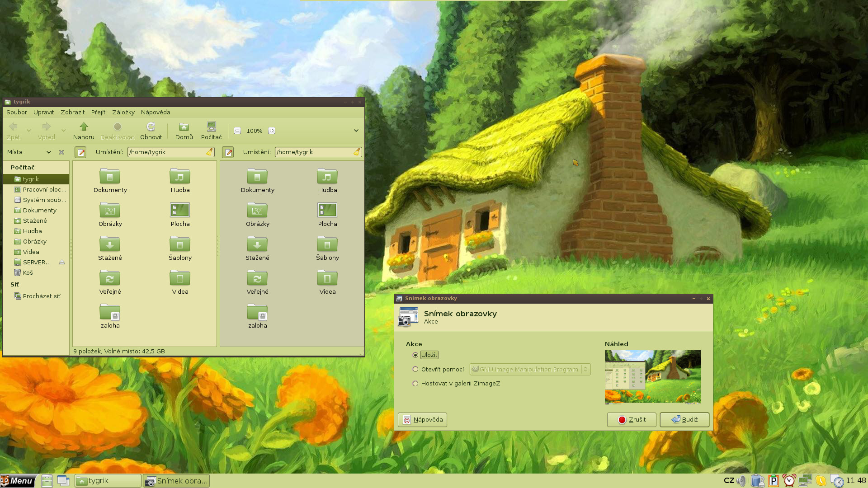Switch to the tygrik taskbar window button
868x488 pixels.
click(x=108, y=481)
